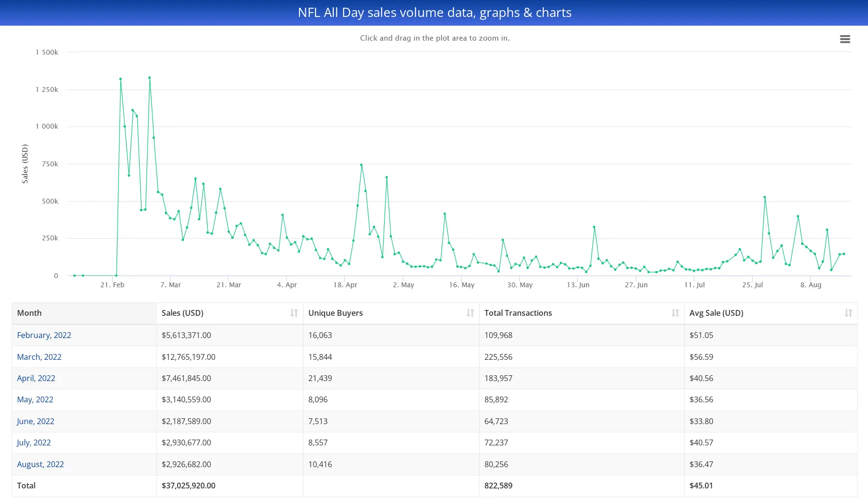Open the May, 2022 month link
Screen dimensions: 868x501
click(x=35, y=399)
